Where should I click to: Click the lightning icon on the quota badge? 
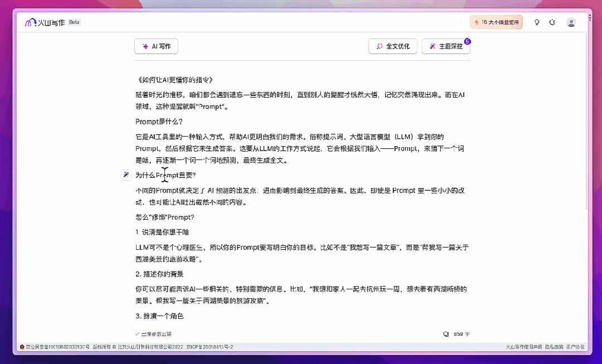pyautogui.click(x=477, y=22)
